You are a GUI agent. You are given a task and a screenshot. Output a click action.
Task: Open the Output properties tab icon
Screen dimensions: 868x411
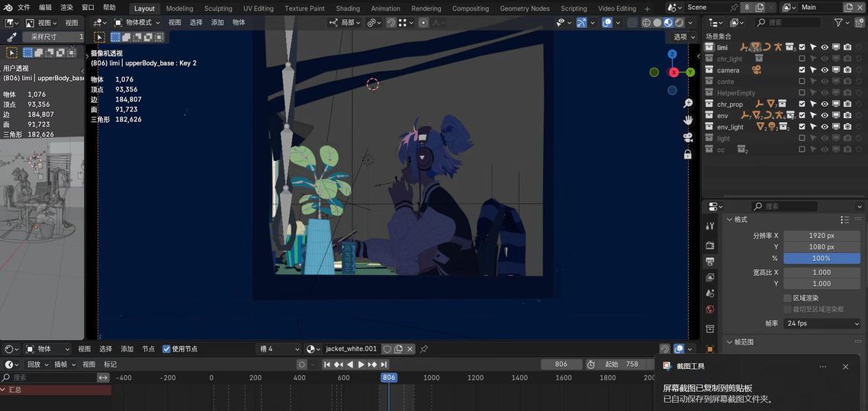click(x=710, y=261)
